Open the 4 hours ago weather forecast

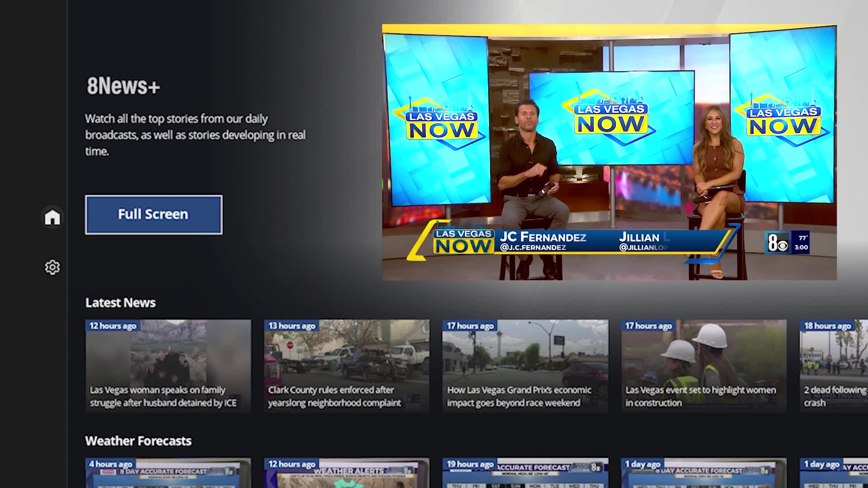(168, 473)
